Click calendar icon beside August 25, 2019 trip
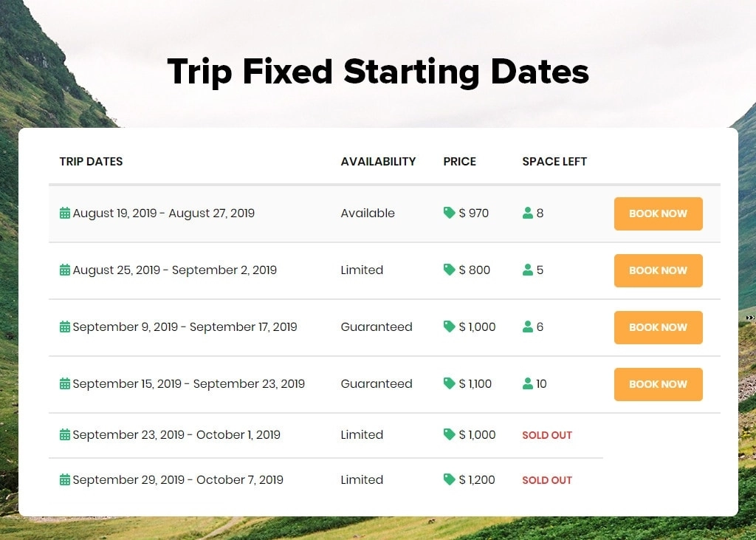Image resolution: width=756 pixels, height=540 pixels. point(65,270)
